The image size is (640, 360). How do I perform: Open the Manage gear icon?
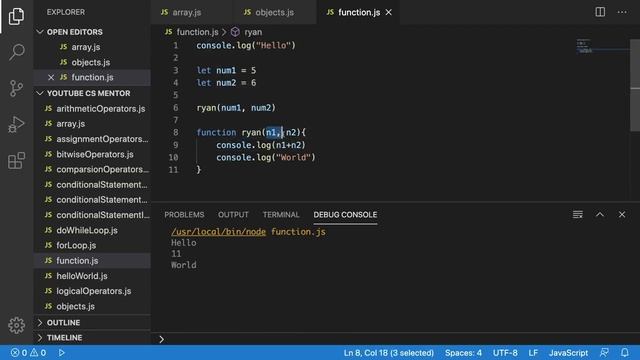16,325
